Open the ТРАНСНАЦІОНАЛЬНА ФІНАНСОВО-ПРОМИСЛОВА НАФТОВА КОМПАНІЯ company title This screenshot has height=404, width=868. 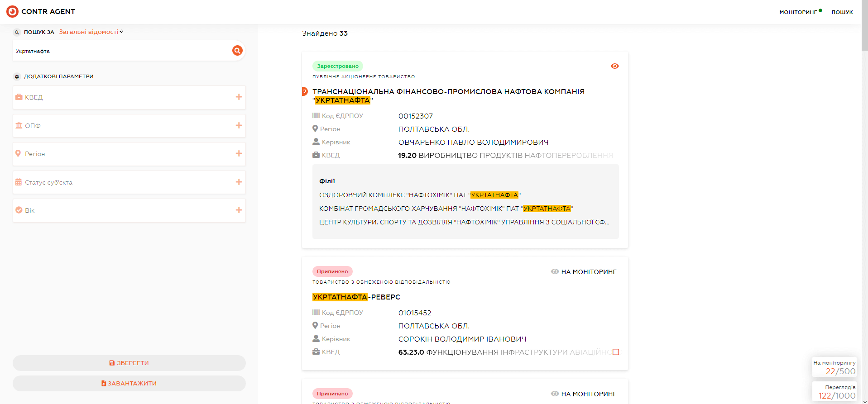tap(448, 96)
